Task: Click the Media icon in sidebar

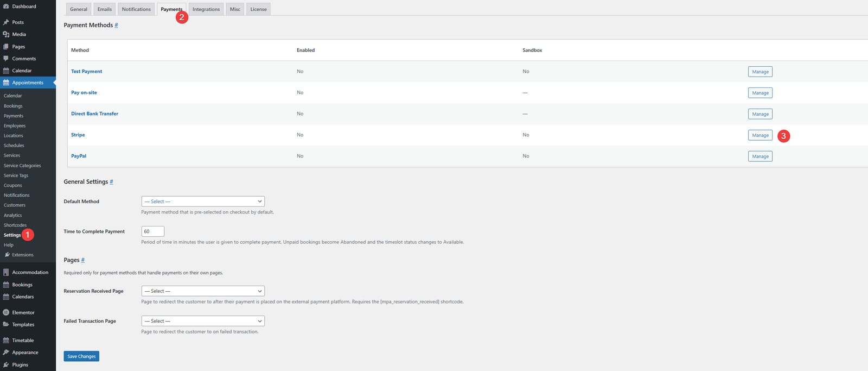Action: [6, 34]
